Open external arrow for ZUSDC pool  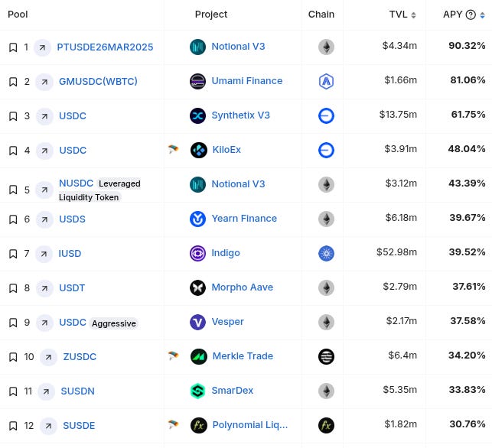(x=48, y=357)
